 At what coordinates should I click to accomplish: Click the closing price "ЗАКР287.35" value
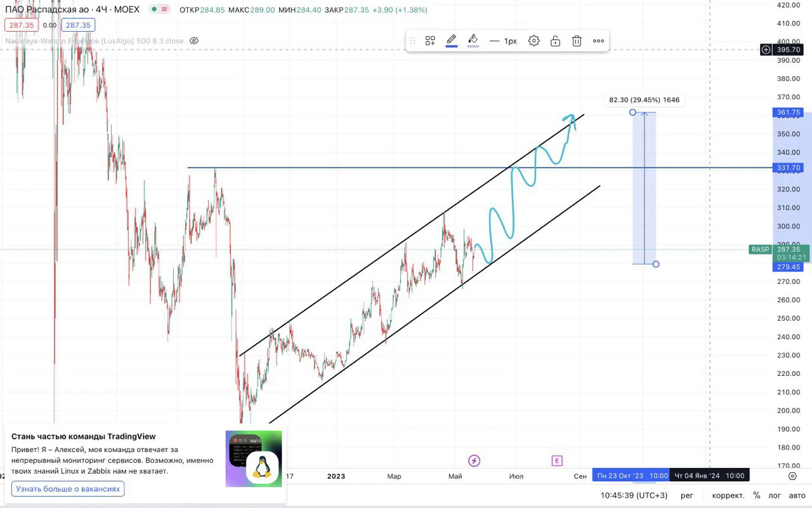coord(347,10)
